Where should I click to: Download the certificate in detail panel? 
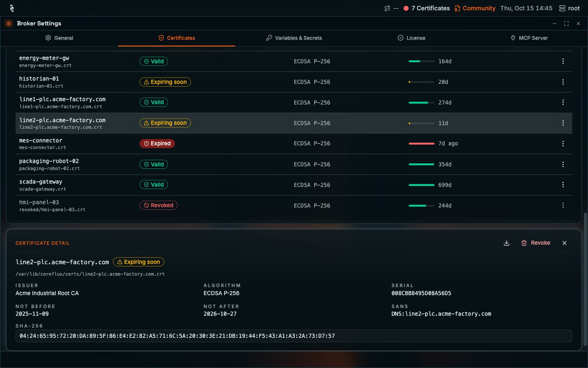tap(506, 243)
